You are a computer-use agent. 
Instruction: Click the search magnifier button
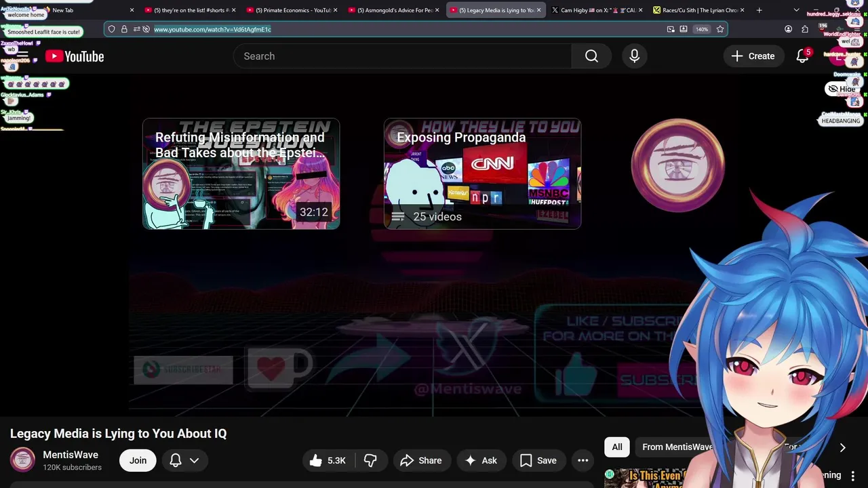(591, 56)
